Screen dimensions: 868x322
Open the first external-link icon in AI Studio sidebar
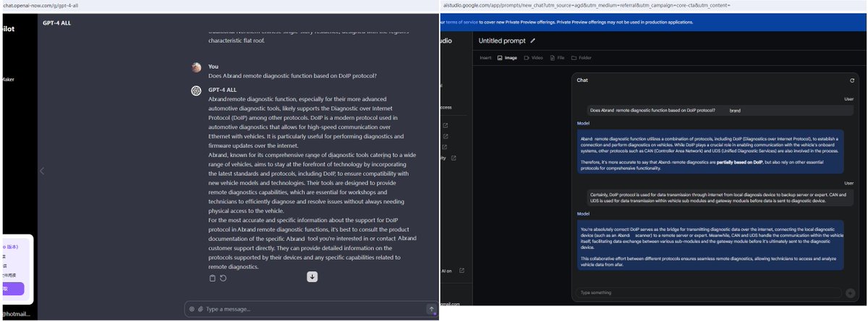point(445,124)
